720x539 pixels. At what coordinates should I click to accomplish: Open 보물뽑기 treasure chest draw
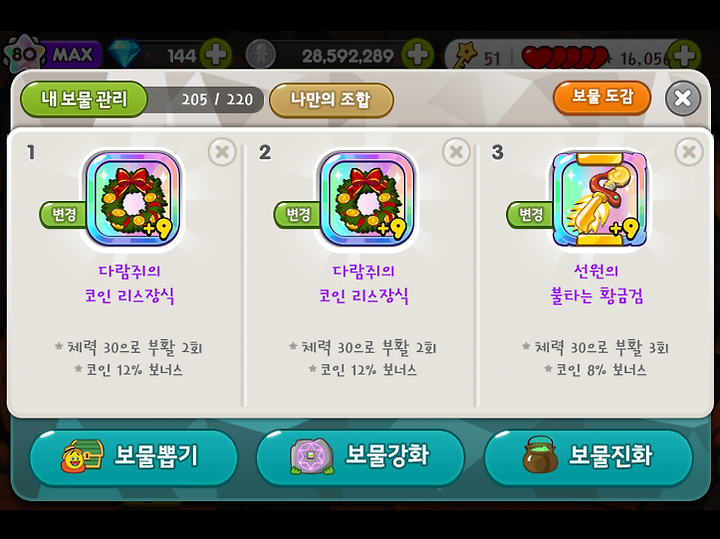pos(134,456)
